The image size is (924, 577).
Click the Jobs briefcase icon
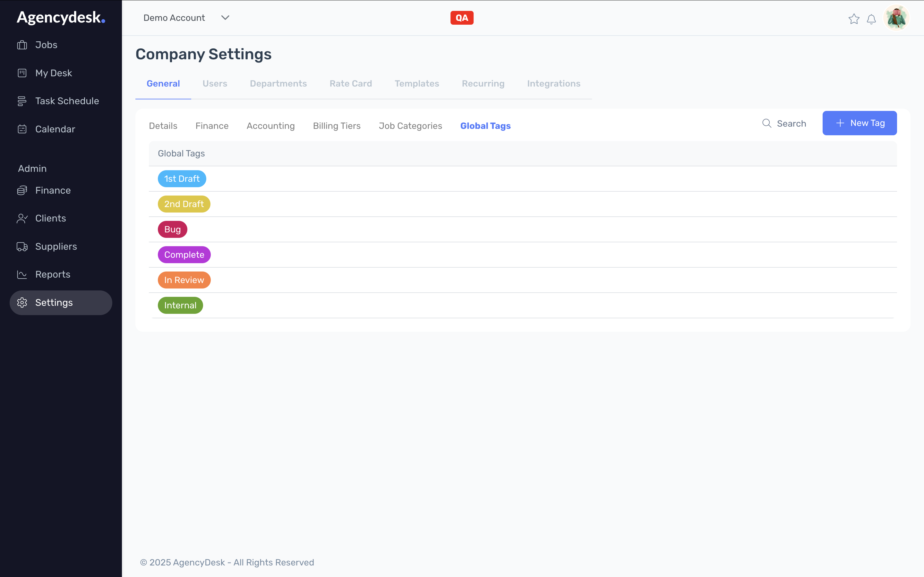coord(22,45)
